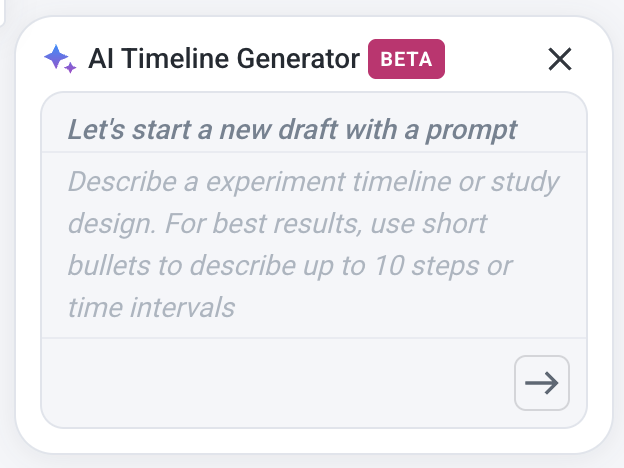
Task: Click the small purple sparkle star
Action: tap(70, 68)
